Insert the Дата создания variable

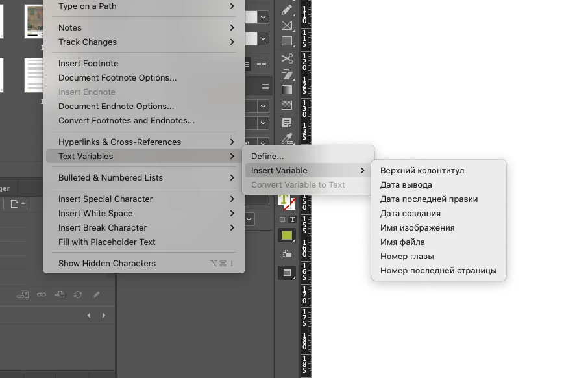coord(438,213)
